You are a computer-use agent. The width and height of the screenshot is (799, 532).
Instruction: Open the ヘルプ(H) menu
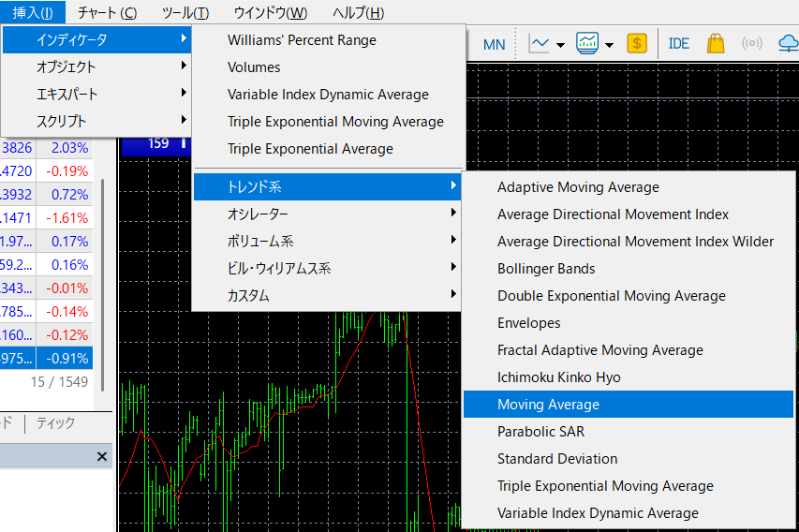(x=358, y=13)
